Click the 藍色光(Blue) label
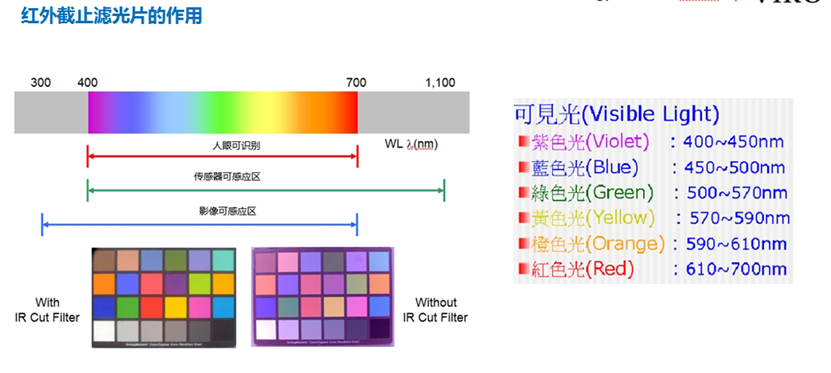This screenshot has width=831, height=373. click(x=585, y=167)
